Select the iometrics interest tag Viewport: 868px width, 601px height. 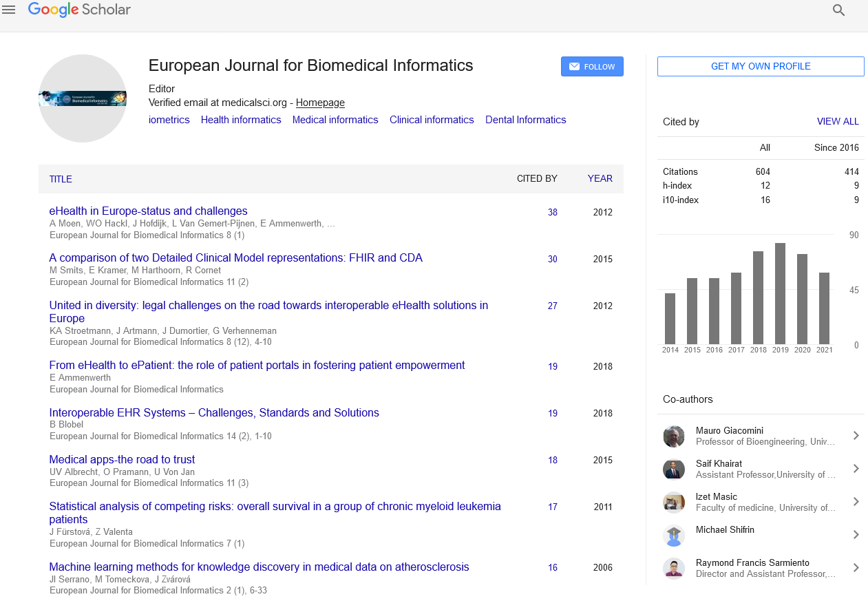[169, 120]
